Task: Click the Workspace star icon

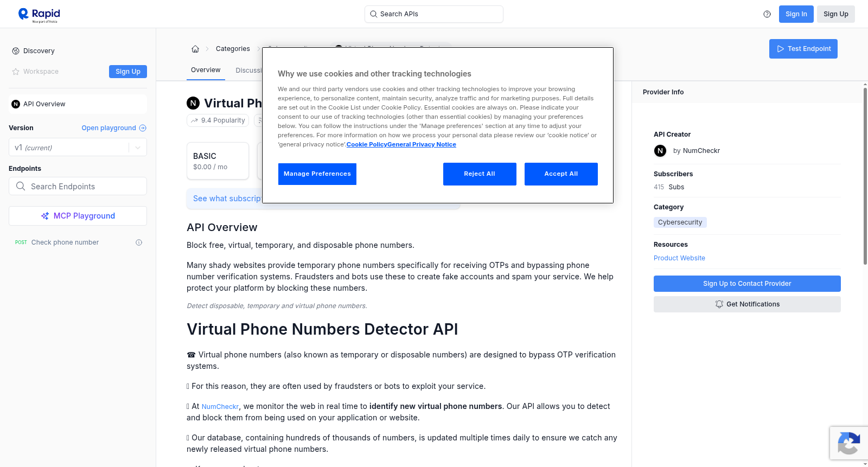Action: [16, 72]
